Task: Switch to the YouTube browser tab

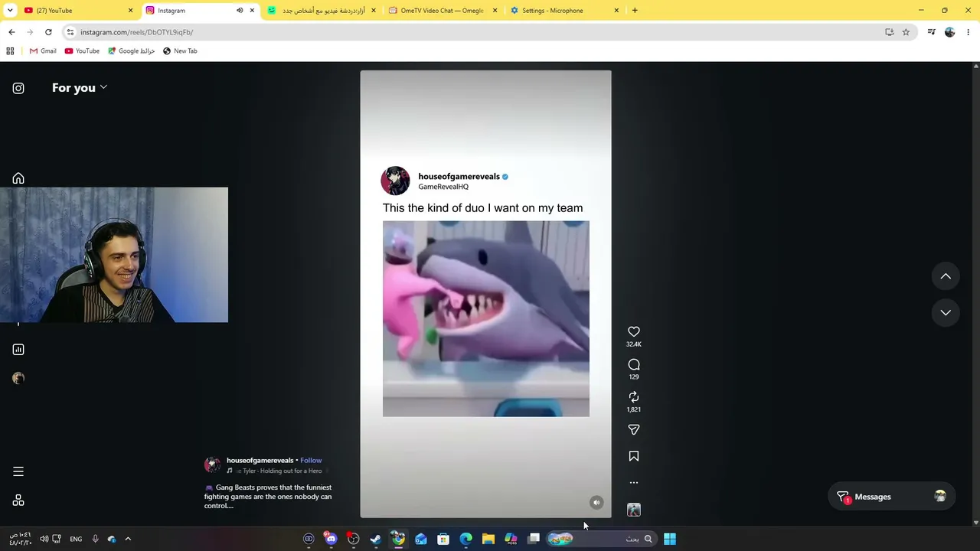Action: tap(77, 11)
